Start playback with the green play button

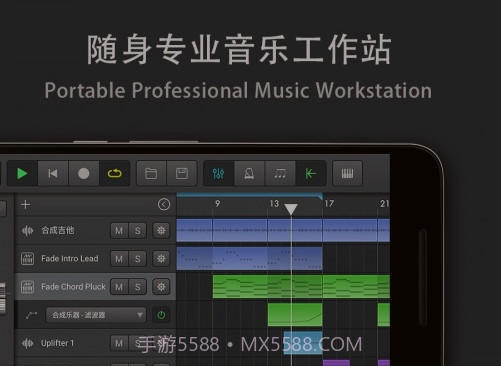(x=22, y=173)
